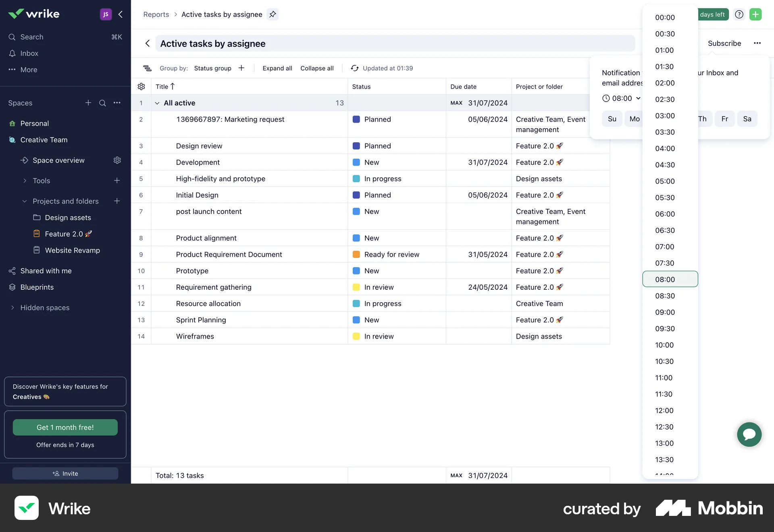Toggle Friday in notification days
This screenshot has height=532, width=774.
724,118
